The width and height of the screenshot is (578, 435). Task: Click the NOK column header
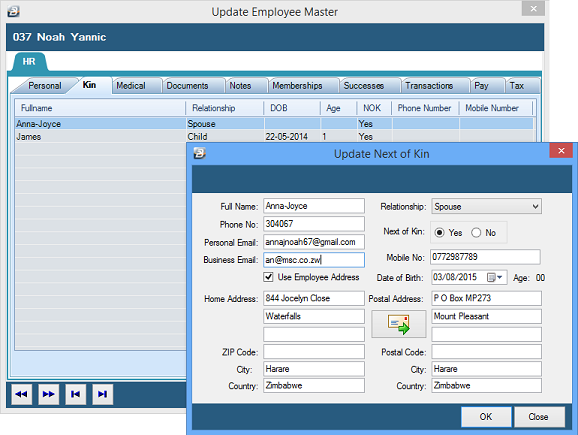[x=374, y=108]
